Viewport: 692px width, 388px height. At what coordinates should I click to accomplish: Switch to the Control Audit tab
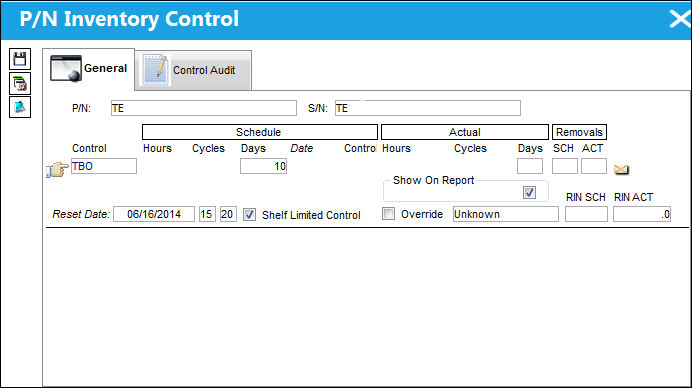click(x=194, y=70)
